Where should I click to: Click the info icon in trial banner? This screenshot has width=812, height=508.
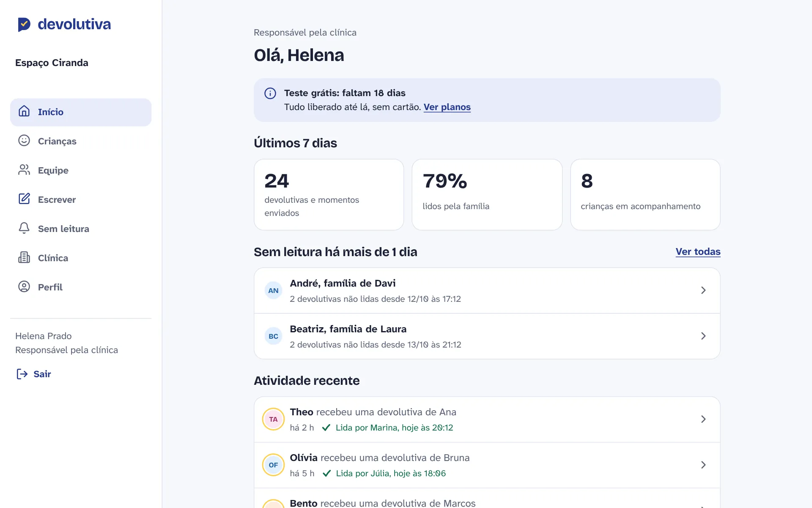coord(270,93)
